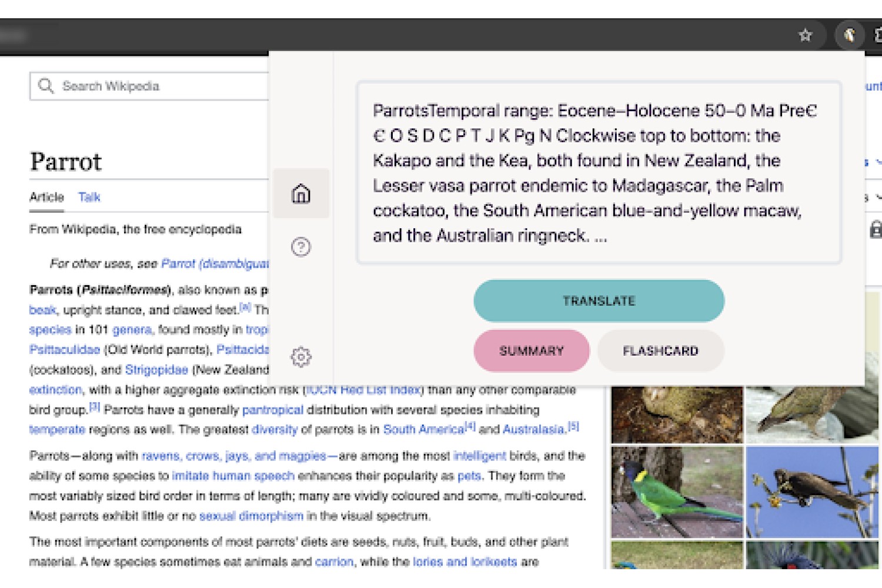Follow the "carrion" link
This screenshot has width=882, height=588.
click(x=334, y=562)
